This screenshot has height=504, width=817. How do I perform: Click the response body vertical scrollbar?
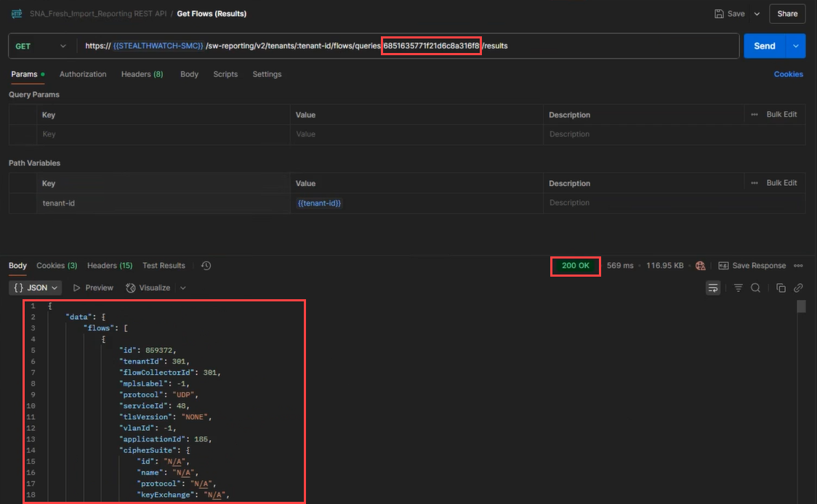[x=801, y=306]
